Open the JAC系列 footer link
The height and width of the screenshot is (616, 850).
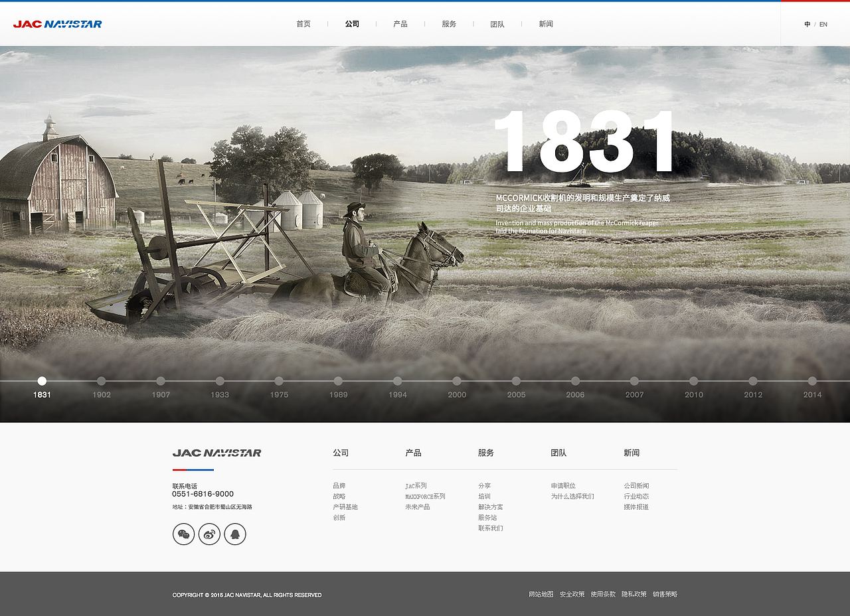pyautogui.click(x=416, y=486)
